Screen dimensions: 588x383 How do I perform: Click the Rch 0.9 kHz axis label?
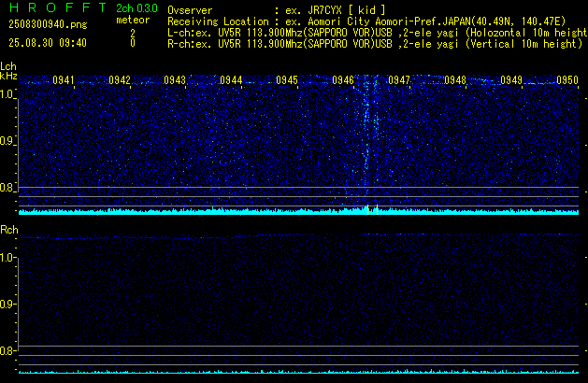(x=7, y=305)
